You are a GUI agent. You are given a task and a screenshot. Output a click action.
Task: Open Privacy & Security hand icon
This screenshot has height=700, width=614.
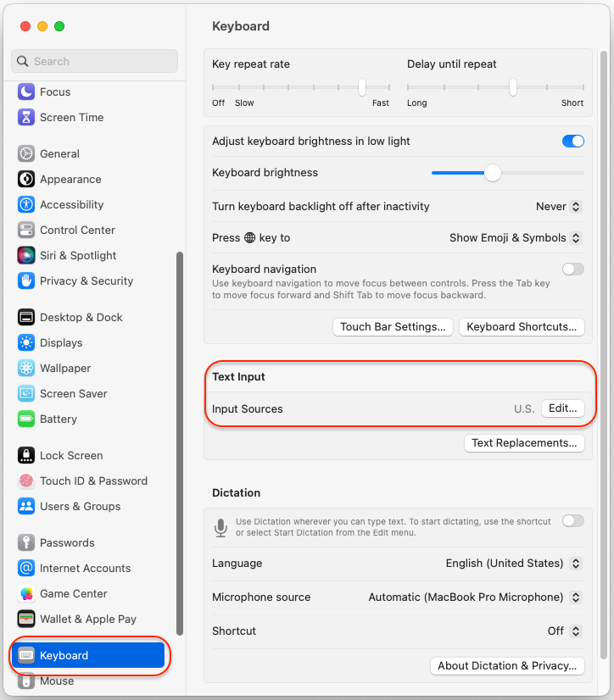[26, 281]
